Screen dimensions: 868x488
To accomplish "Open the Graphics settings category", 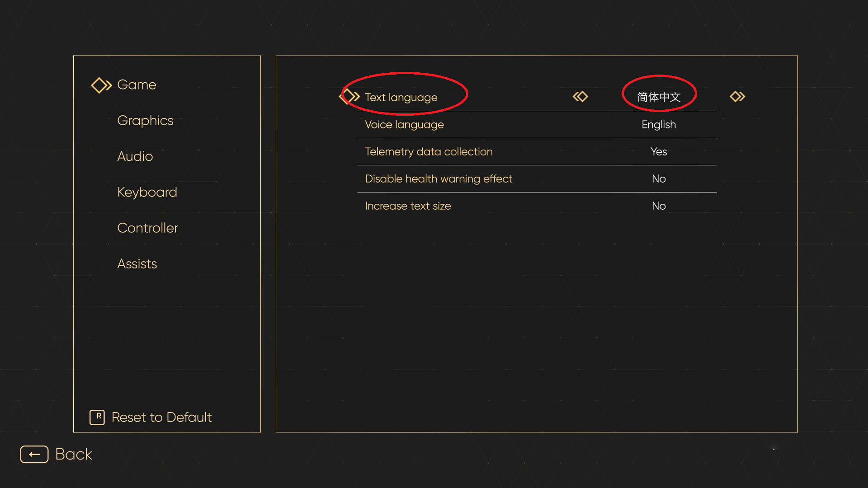I will pyautogui.click(x=145, y=121).
